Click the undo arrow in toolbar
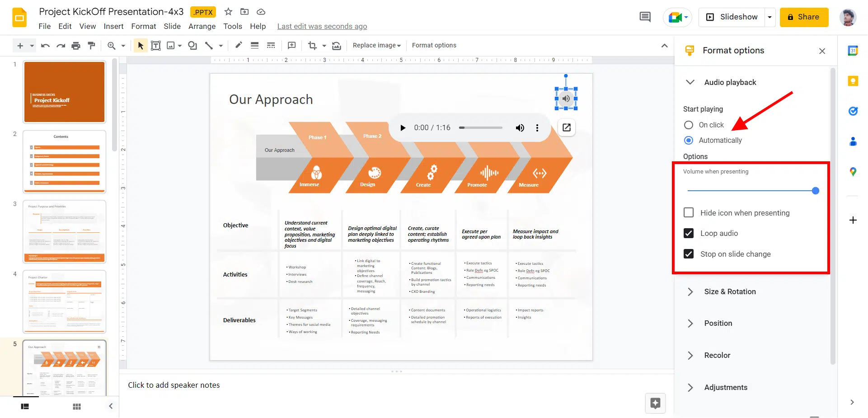 pyautogui.click(x=45, y=46)
